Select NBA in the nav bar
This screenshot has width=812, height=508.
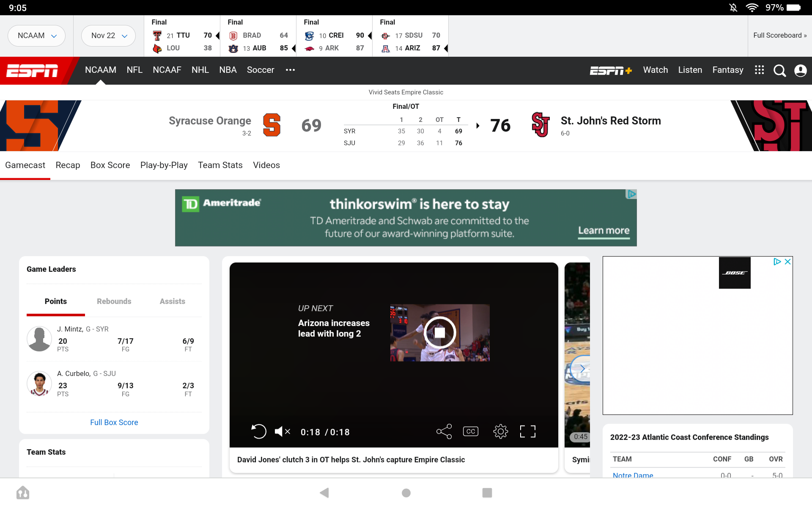pyautogui.click(x=228, y=70)
